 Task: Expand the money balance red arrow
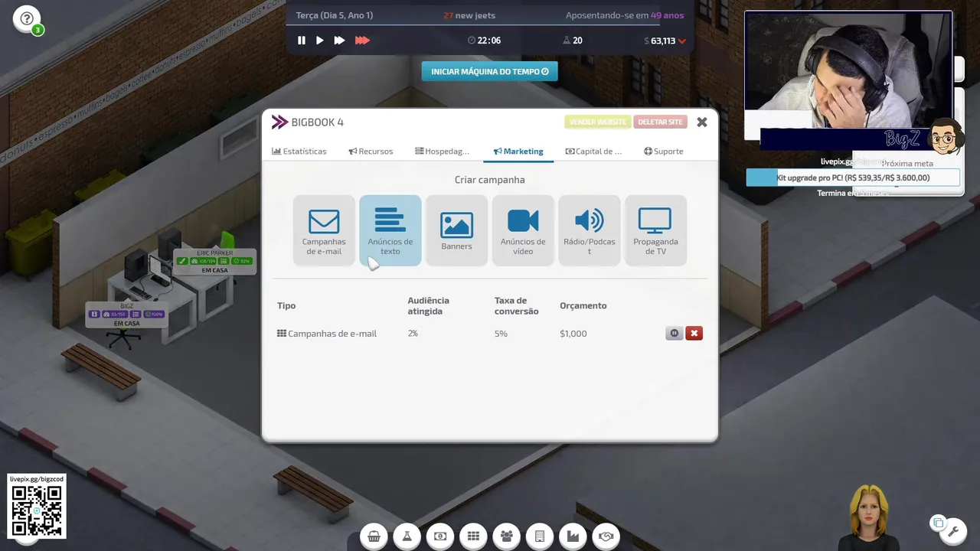coord(682,41)
